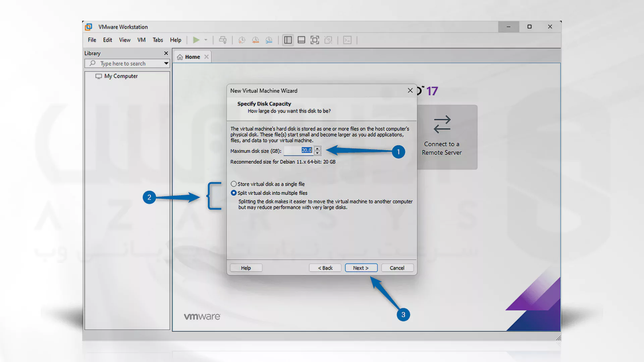Open the VM menu
Screen dimensions: 644x362
point(142,40)
